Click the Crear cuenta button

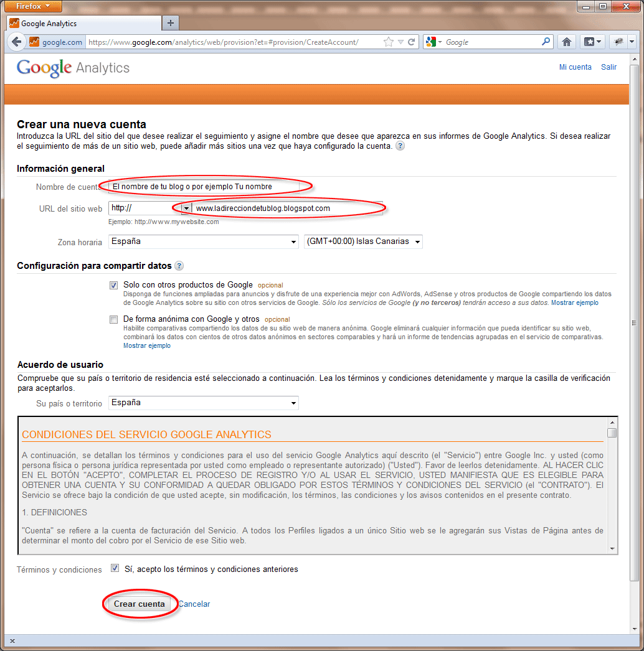point(138,604)
